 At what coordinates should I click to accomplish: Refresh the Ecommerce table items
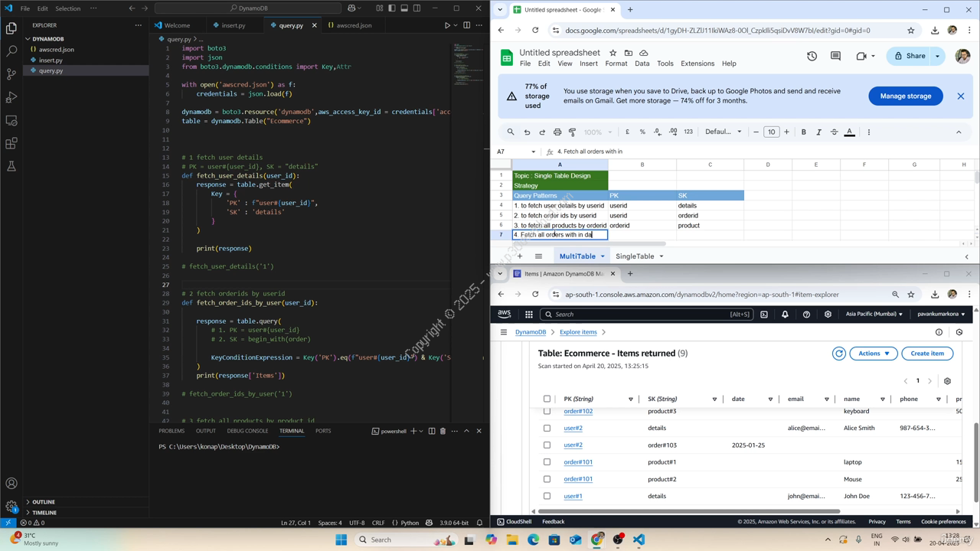point(839,354)
